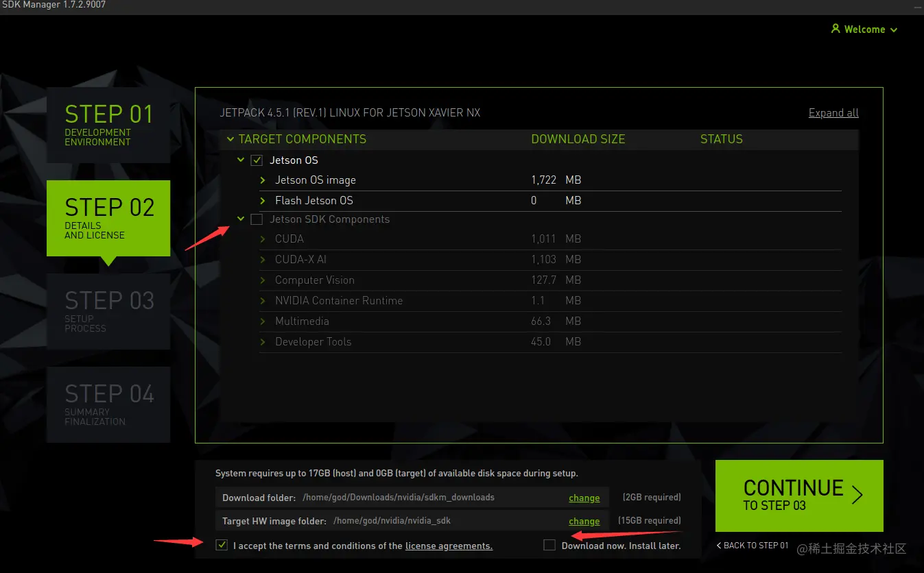Open STEP 03 Setup Process
Image resolution: width=924 pixels, height=573 pixels.
click(108, 311)
